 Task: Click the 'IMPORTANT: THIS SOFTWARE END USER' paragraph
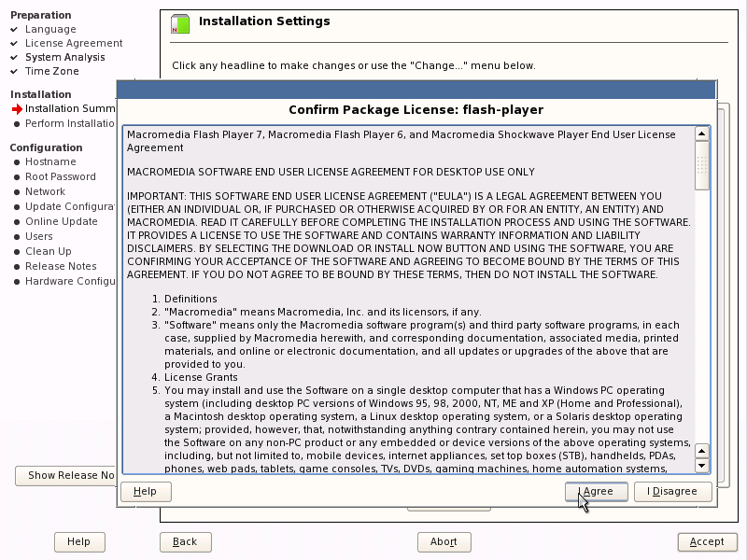click(409, 235)
